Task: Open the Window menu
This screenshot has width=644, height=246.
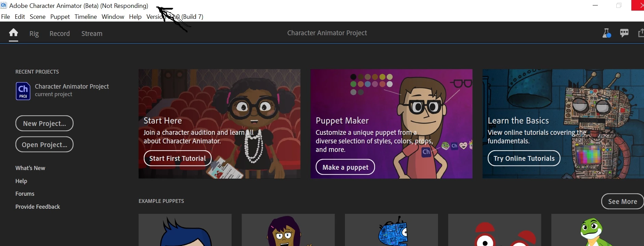Action: pos(113,17)
